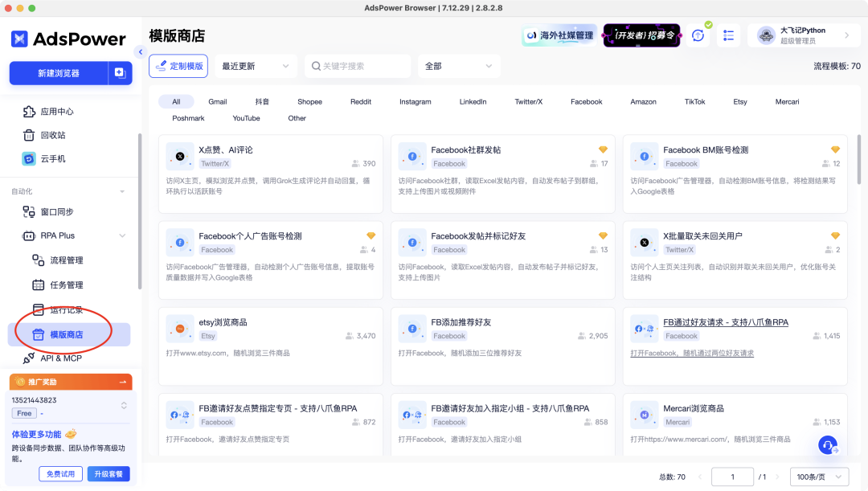Image resolution: width=868 pixels, height=491 pixels.
Task: Select the All category tab
Action: 176,102
